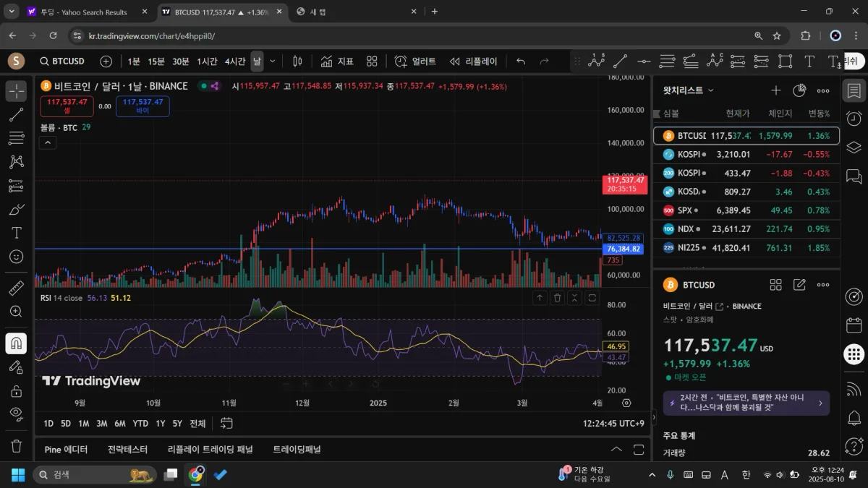Screen dimensions: 868x488
Task: Open the alerts alarm clock panel
Action: point(854,119)
